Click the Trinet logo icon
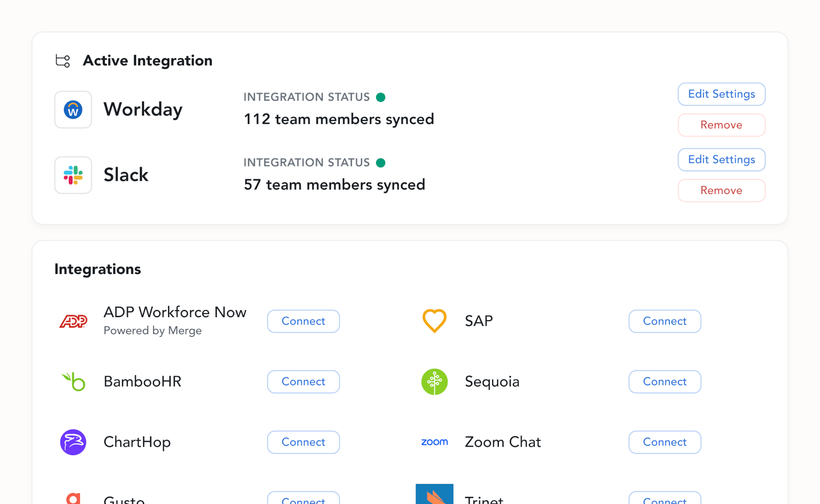This screenshot has width=820, height=504. point(434,494)
